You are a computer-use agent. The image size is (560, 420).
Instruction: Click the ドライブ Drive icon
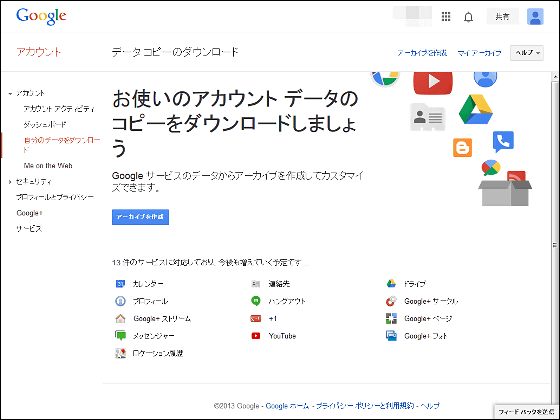[x=391, y=284]
